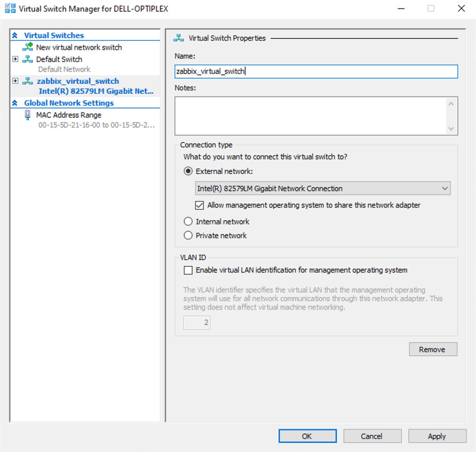Screen dimensions: 476x452
Task: Toggle Allow management operating system sharing checkbox
Action: (x=199, y=205)
